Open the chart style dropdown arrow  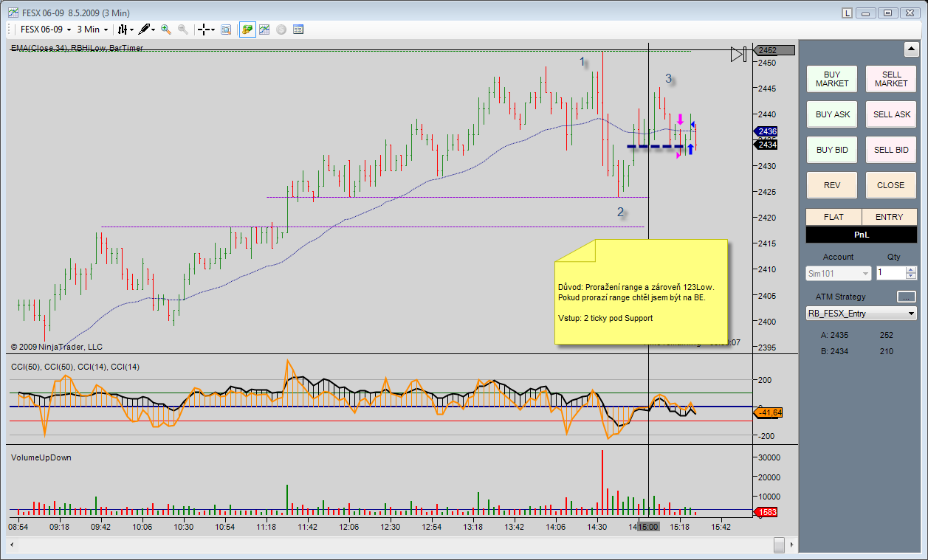coord(132,30)
